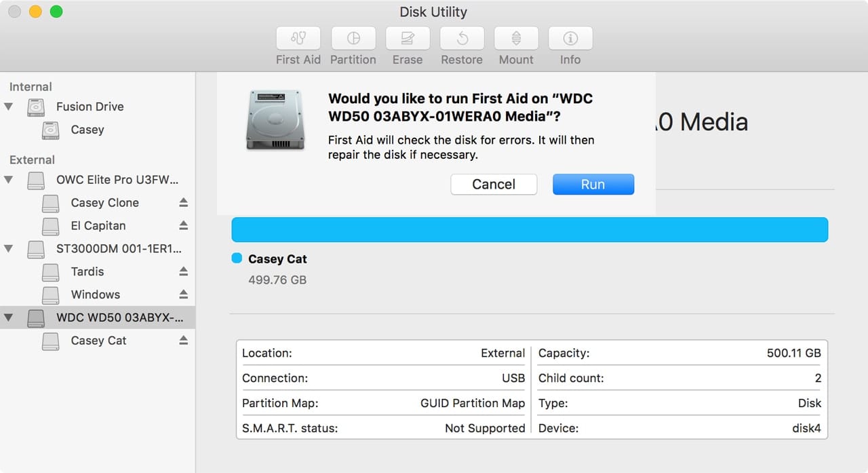Click Cancel in the First Aid dialog
Screen dimensions: 868x473
494,185
